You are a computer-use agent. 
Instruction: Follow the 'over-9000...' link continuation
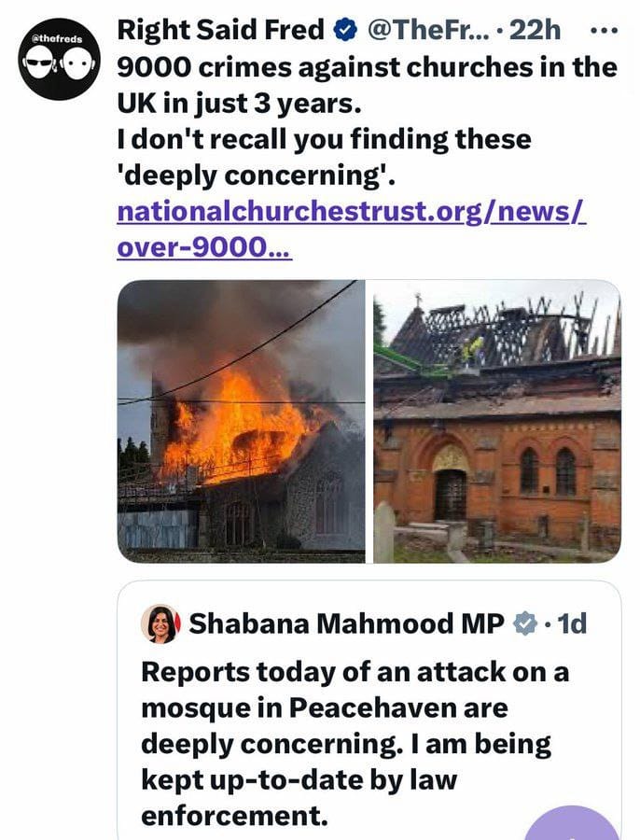pyautogui.click(x=204, y=247)
